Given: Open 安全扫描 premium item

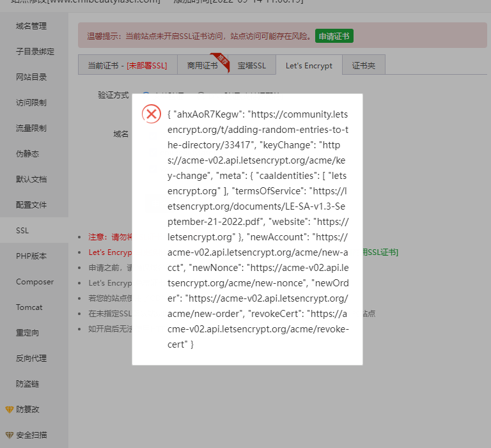Looking at the screenshot, I should click(x=31, y=435).
